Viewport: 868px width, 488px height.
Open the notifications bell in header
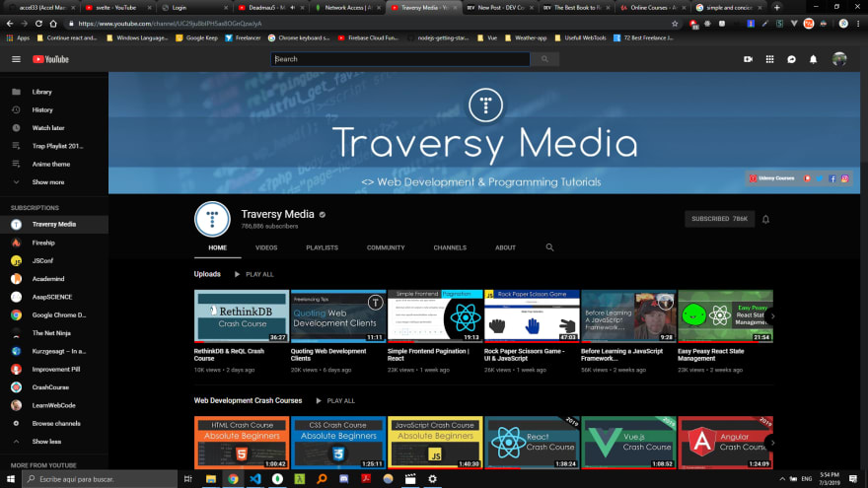(813, 59)
